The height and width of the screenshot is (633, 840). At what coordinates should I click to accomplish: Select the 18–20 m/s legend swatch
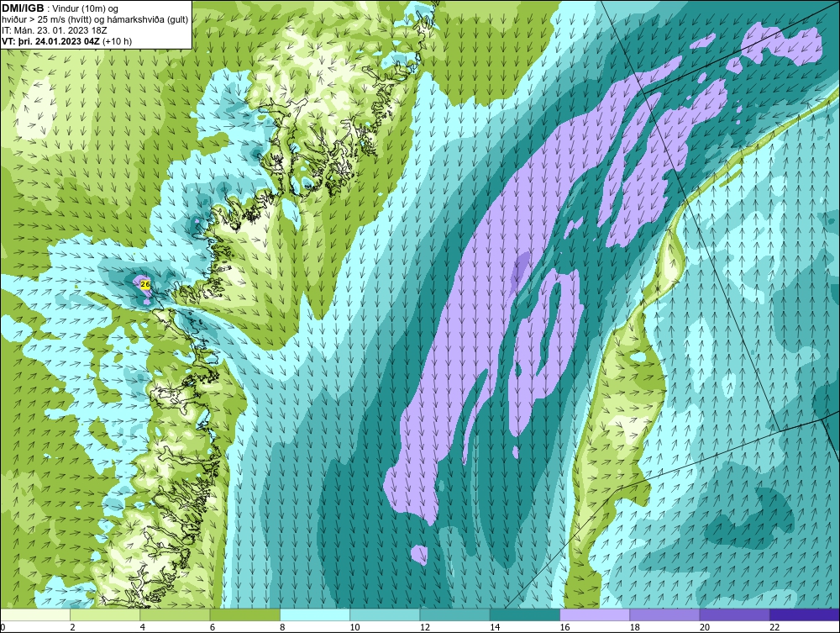(x=664, y=615)
